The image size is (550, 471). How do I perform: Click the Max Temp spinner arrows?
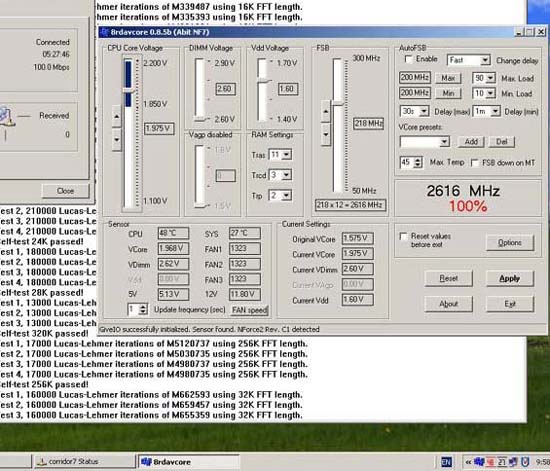(418, 162)
